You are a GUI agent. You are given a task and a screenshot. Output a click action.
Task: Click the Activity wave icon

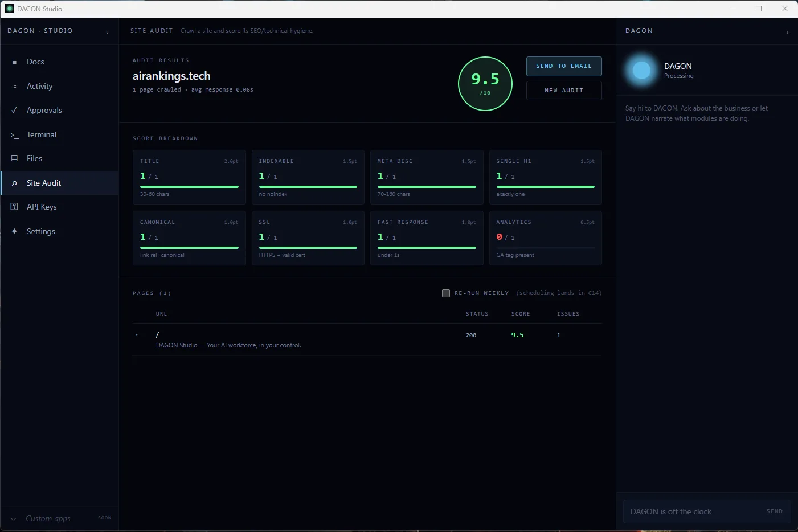click(x=14, y=87)
